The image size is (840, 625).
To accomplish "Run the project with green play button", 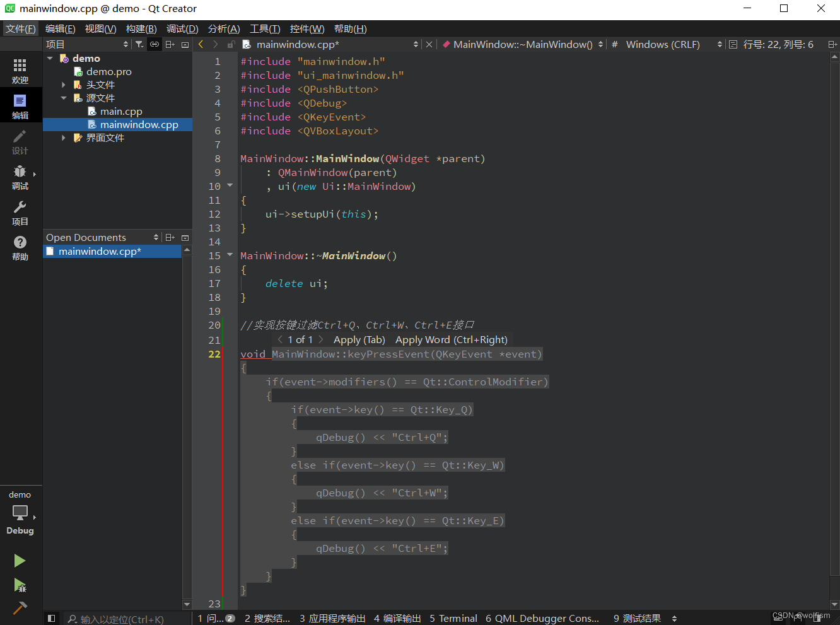I will coord(20,561).
